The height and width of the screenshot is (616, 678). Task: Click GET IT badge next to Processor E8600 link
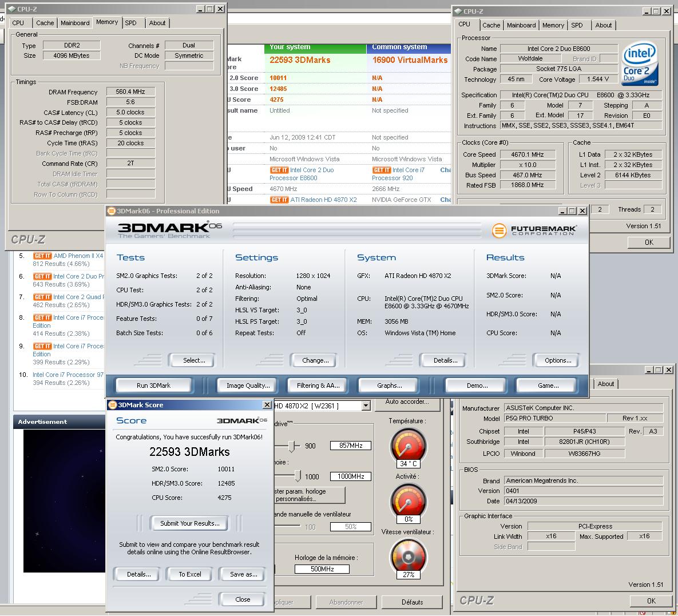(279, 170)
